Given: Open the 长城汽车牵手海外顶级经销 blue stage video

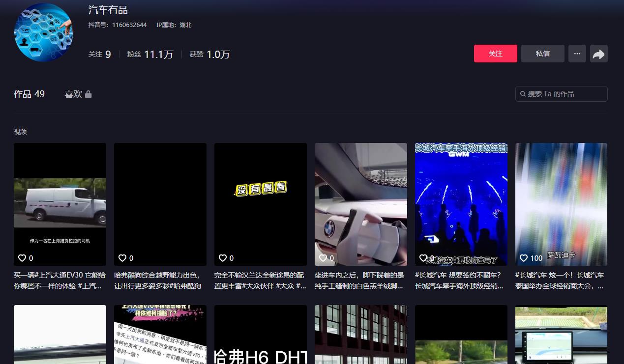Looking at the screenshot, I should click(461, 204).
